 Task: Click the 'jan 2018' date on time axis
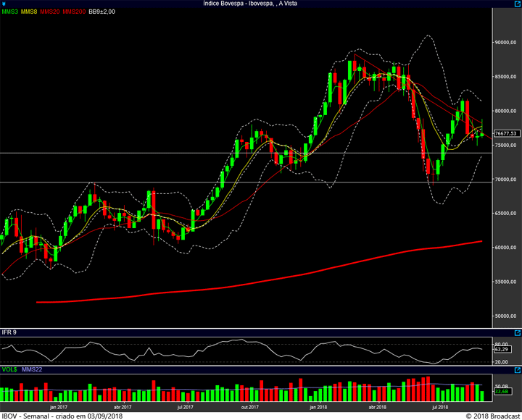tap(317, 408)
